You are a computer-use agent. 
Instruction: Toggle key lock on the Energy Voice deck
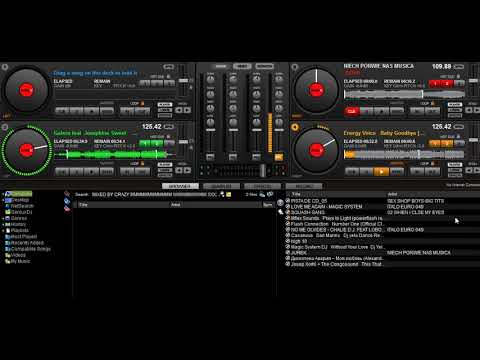[x=459, y=127]
